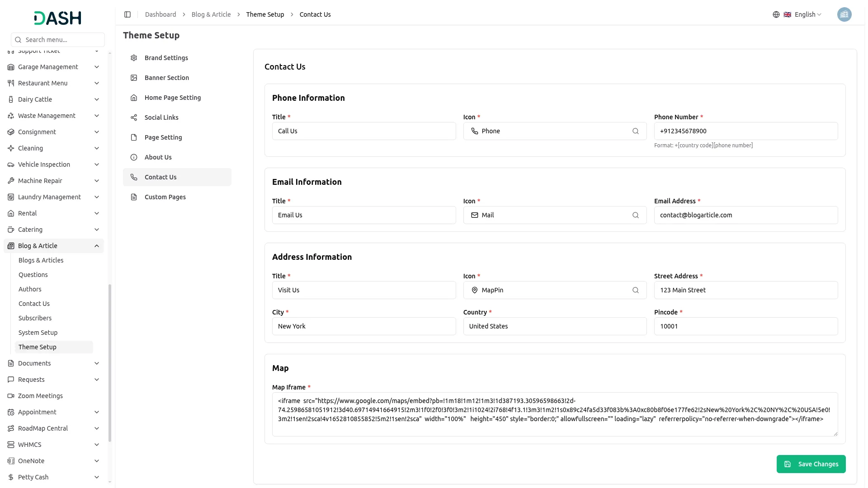The image size is (868, 488).
Task: Open the user avatar menu
Action: point(844,14)
